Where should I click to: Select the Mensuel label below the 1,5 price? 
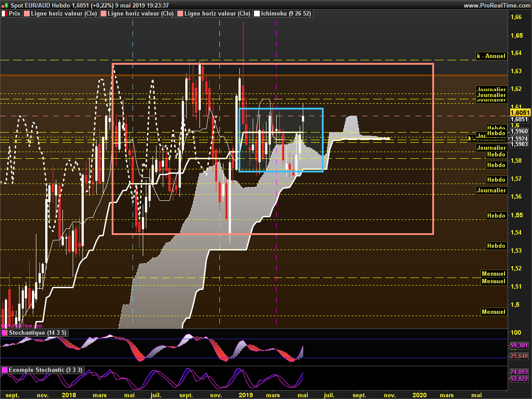493,312
